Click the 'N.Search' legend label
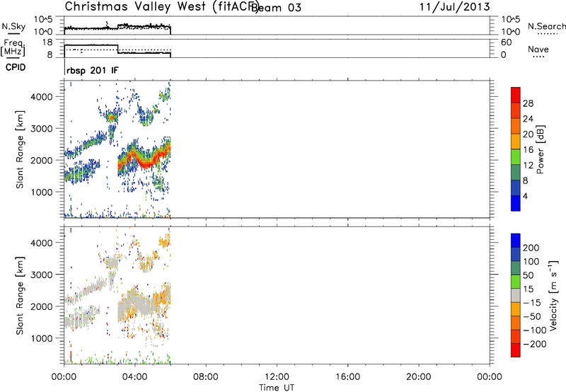Viewport: 566px width, 392px height. pos(547,26)
